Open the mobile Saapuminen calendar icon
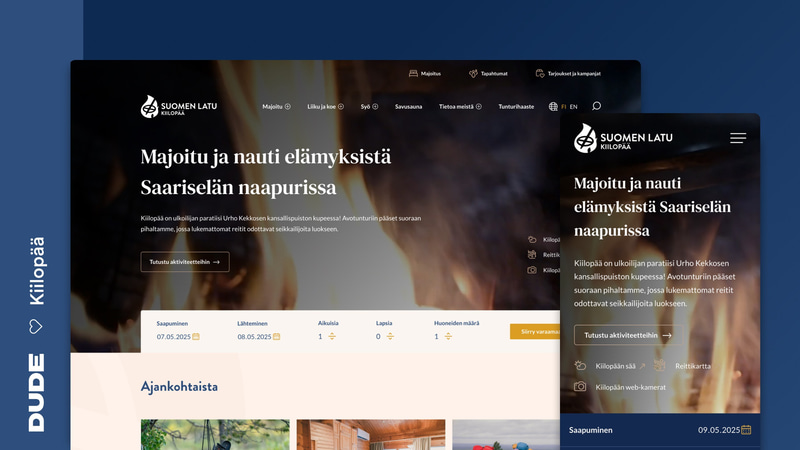 pos(746,430)
